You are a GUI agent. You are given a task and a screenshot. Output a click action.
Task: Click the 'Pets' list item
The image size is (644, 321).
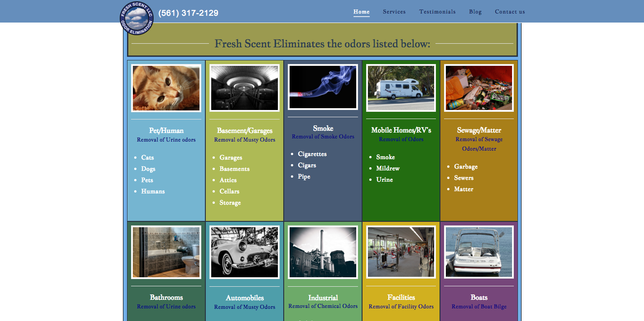point(147,180)
